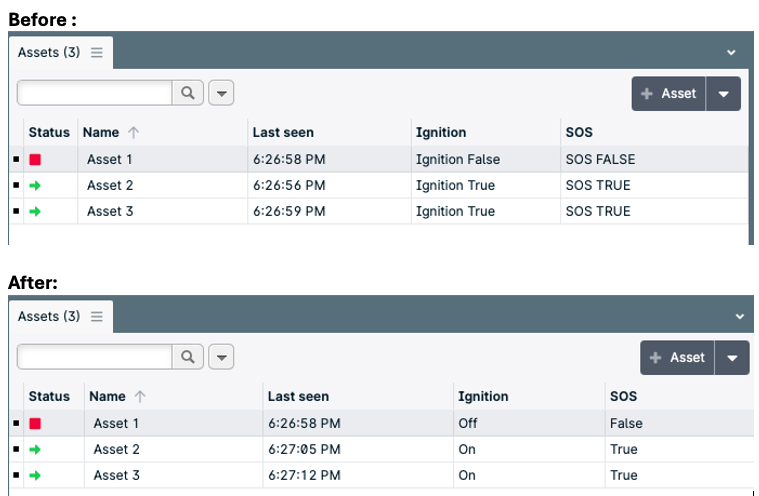Open the Assets tab hamburger menu in the After panel
The image size is (759, 496).
pos(97,316)
